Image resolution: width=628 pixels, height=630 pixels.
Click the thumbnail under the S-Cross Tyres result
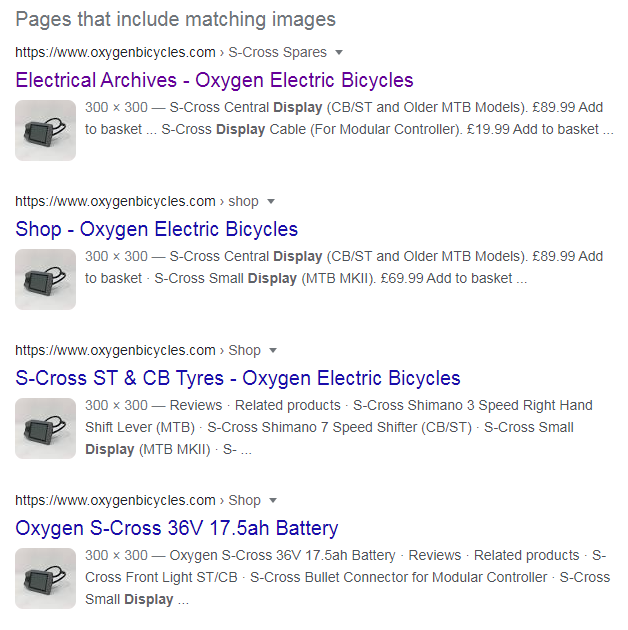coord(45,428)
